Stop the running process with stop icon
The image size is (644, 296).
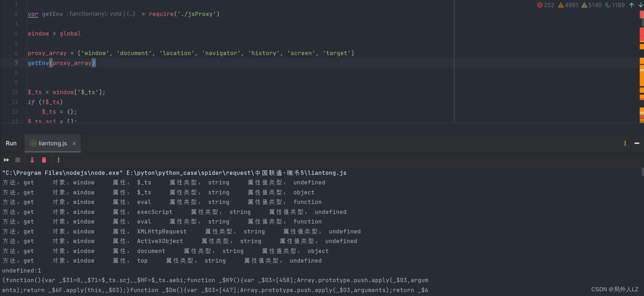click(x=18, y=160)
